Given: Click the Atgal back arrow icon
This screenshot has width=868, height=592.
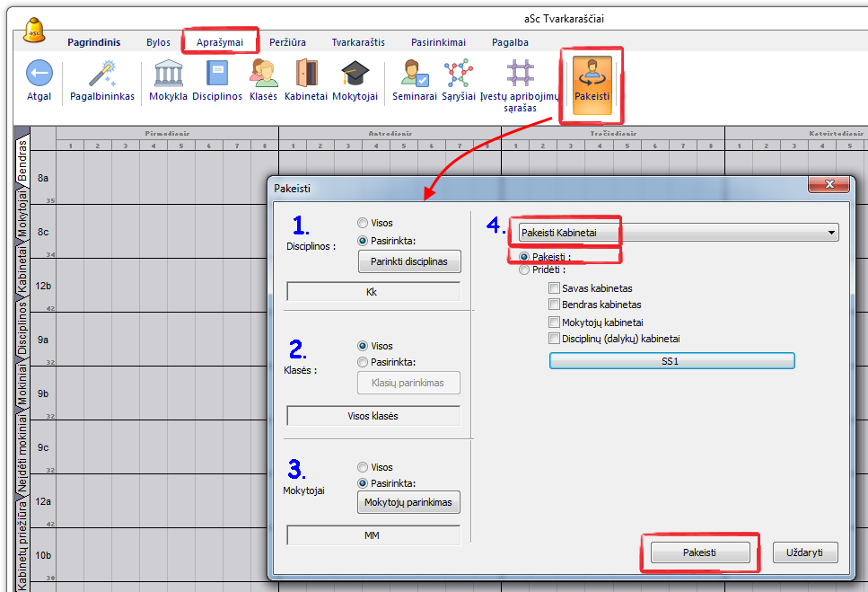Looking at the screenshot, I should tap(39, 74).
